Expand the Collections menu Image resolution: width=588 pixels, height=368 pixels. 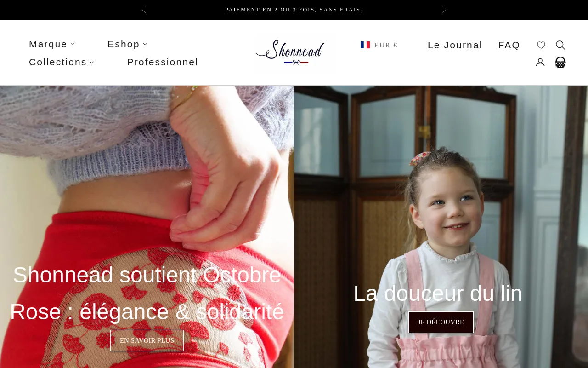(x=62, y=62)
